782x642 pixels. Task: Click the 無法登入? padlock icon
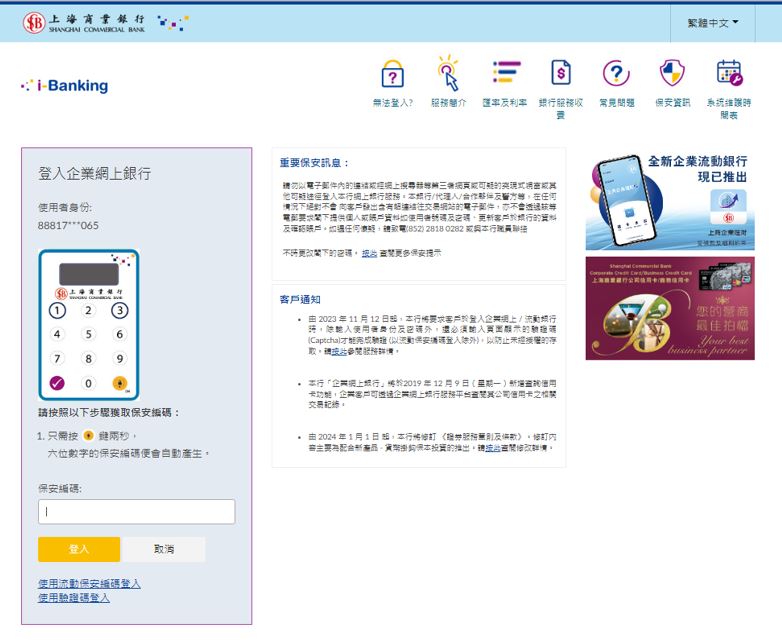tap(393, 76)
